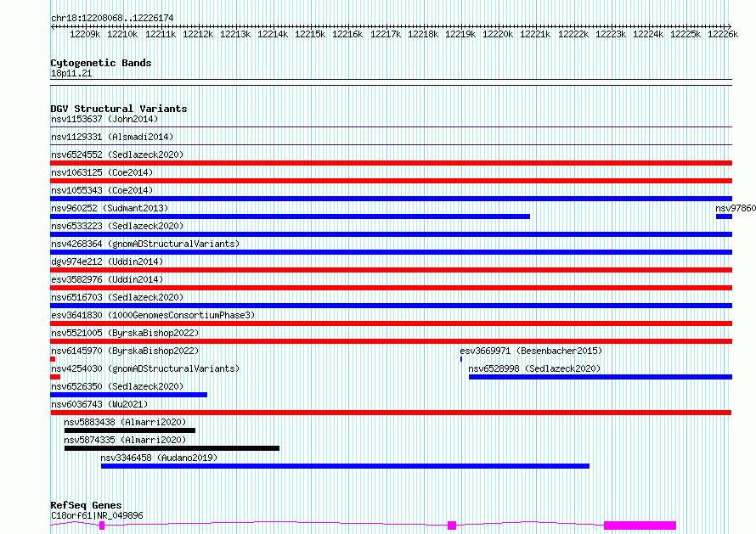The image size is (756, 534).
Task: Click the 12209k ruler tick label
Action: pos(85,34)
